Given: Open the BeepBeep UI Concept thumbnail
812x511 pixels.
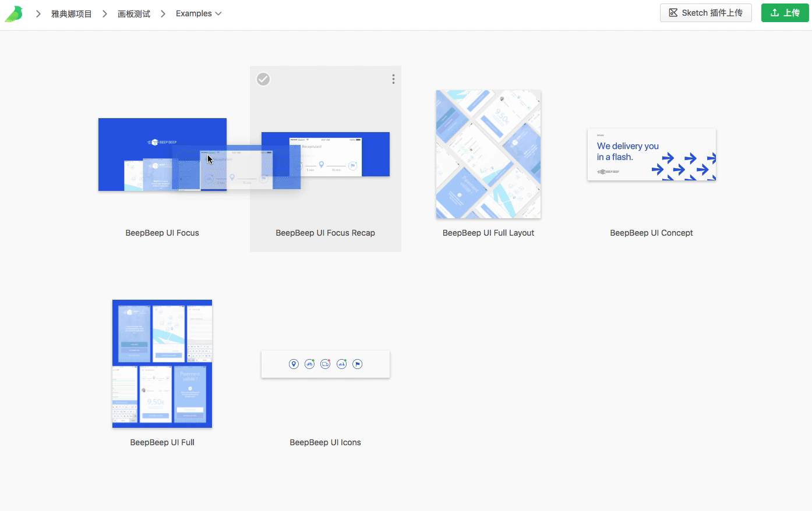Looking at the screenshot, I should tap(651, 154).
